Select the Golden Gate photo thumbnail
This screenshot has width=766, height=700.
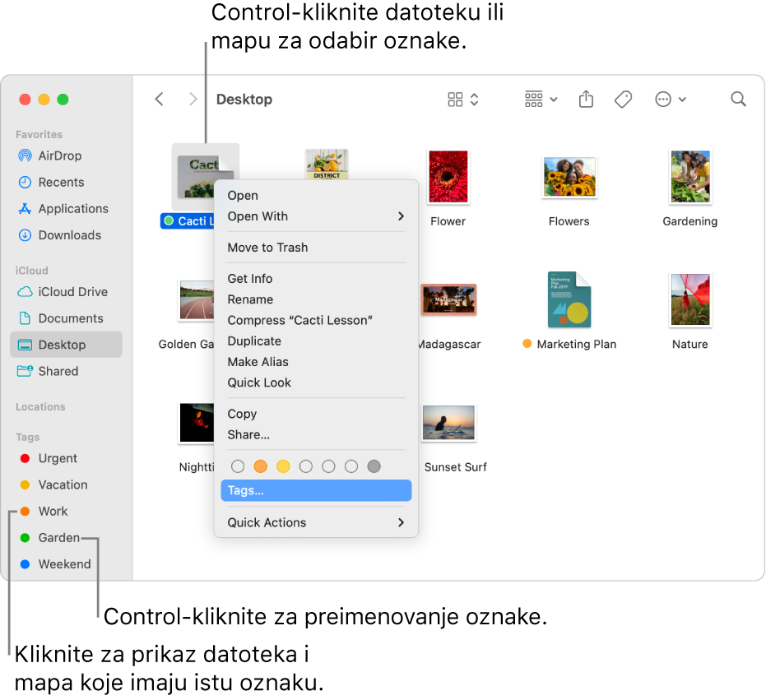click(196, 300)
